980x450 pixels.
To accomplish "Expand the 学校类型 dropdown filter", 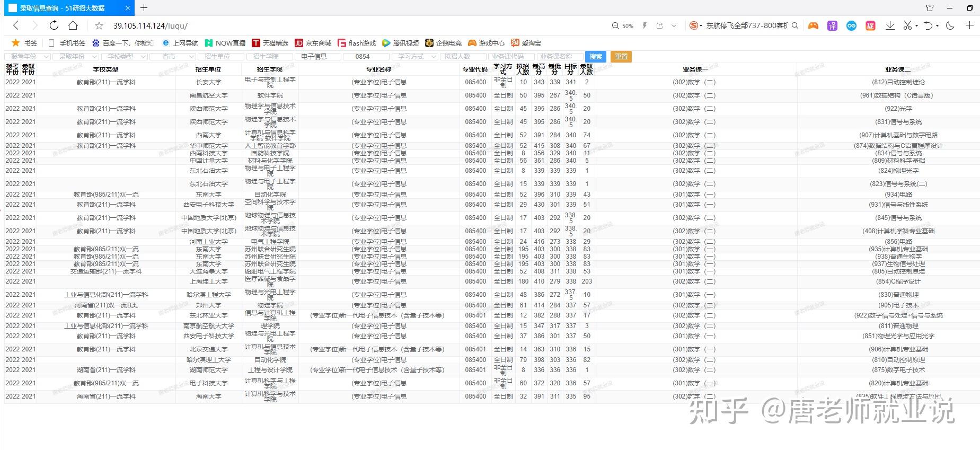I will pos(124,57).
